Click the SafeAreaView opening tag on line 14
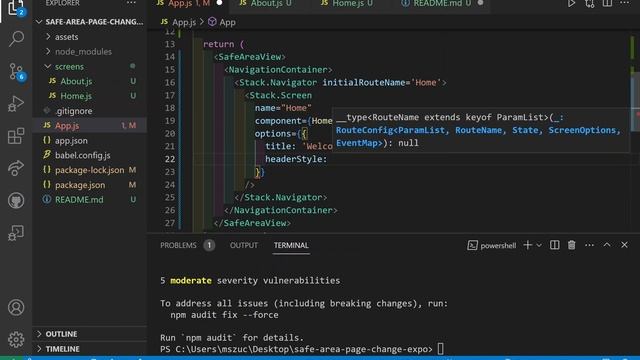Screen dimensions: 640x360 (249, 57)
